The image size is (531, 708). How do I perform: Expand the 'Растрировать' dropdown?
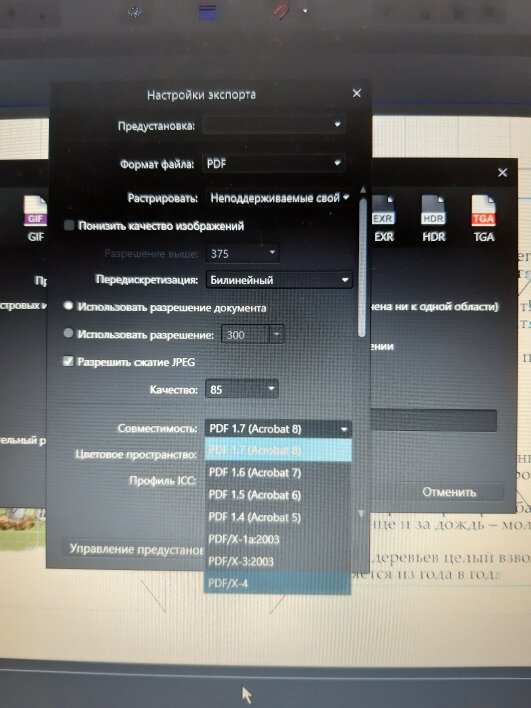(279, 198)
